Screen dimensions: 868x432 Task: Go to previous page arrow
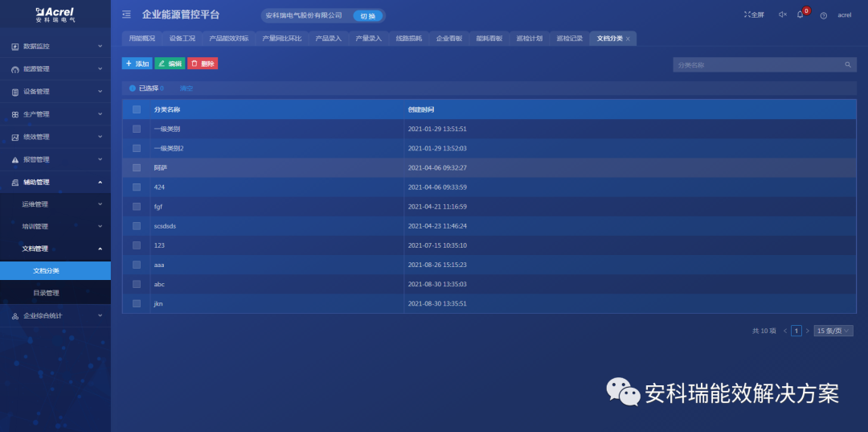(785, 331)
